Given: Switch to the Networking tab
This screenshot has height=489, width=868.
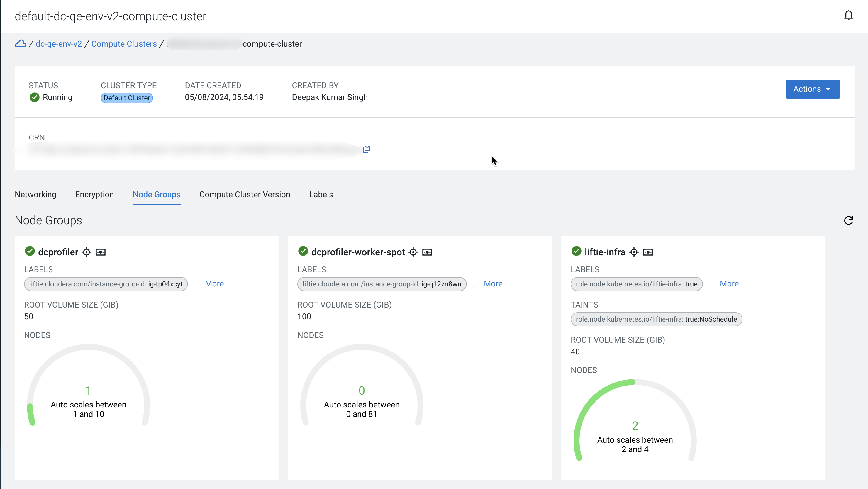Looking at the screenshot, I should pyautogui.click(x=35, y=194).
